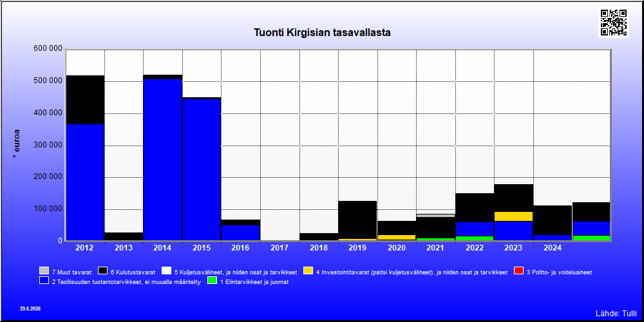Viewport: 644px width, 322px height.
Task: Click the '6 Kulutustavarat' legend label
Action: (x=133, y=272)
